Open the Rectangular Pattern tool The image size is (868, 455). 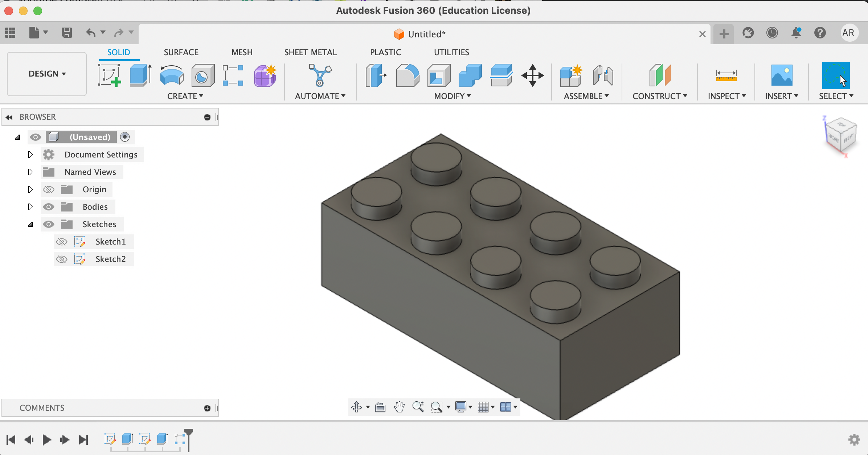click(x=233, y=75)
